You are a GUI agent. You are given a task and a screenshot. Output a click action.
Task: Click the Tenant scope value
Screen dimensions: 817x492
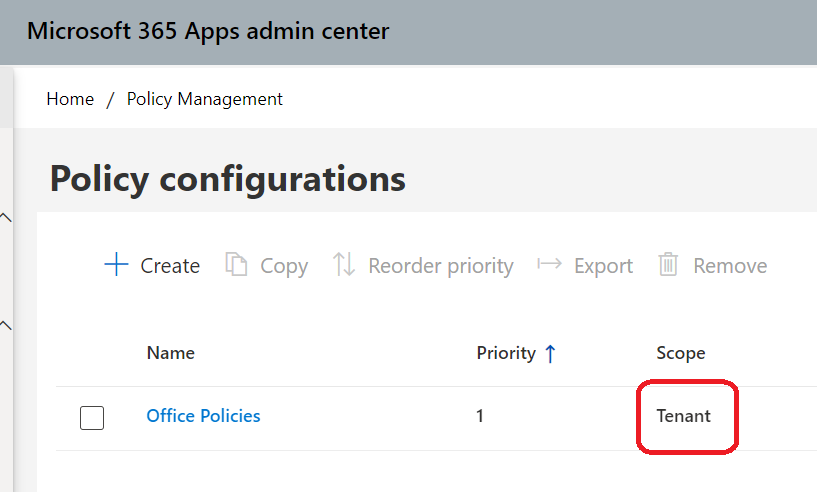click(x=683, y=416)
